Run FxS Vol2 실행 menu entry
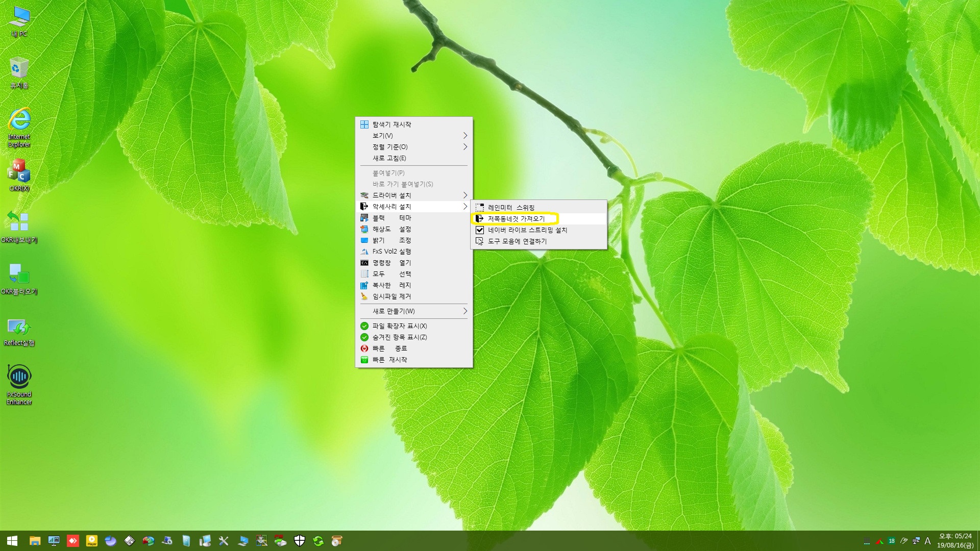 [414, 252]
